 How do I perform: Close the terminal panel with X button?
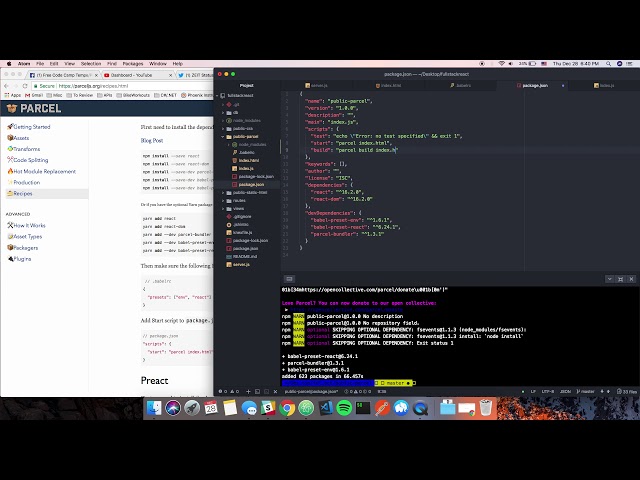[631, 279]
